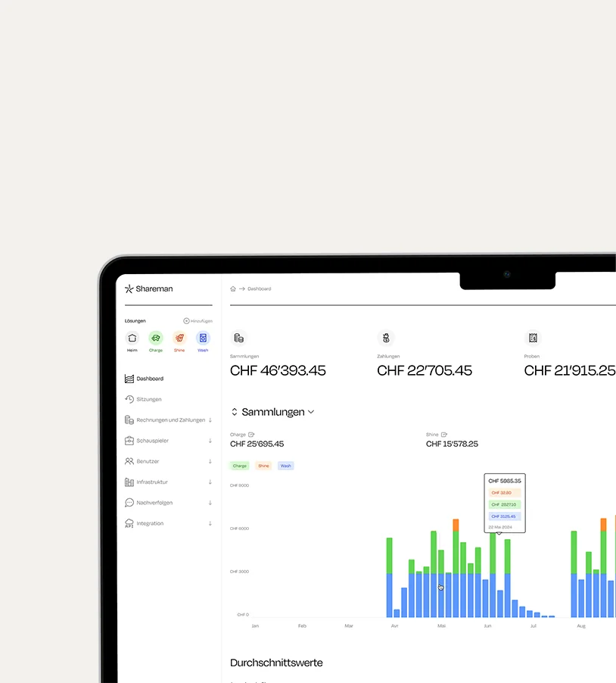
Task: Click the Dashboard breadcrumb link
Action: (x=260, y=289)
